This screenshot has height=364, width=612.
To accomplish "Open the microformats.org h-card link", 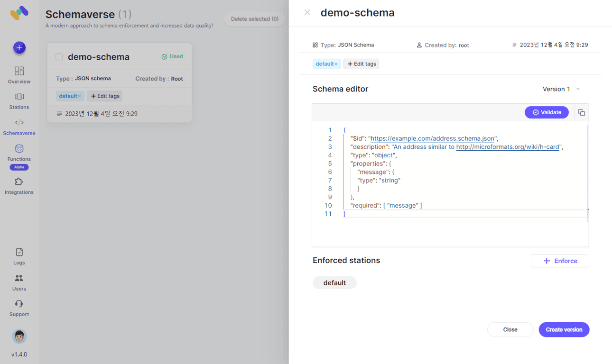I will pos(508,147).
